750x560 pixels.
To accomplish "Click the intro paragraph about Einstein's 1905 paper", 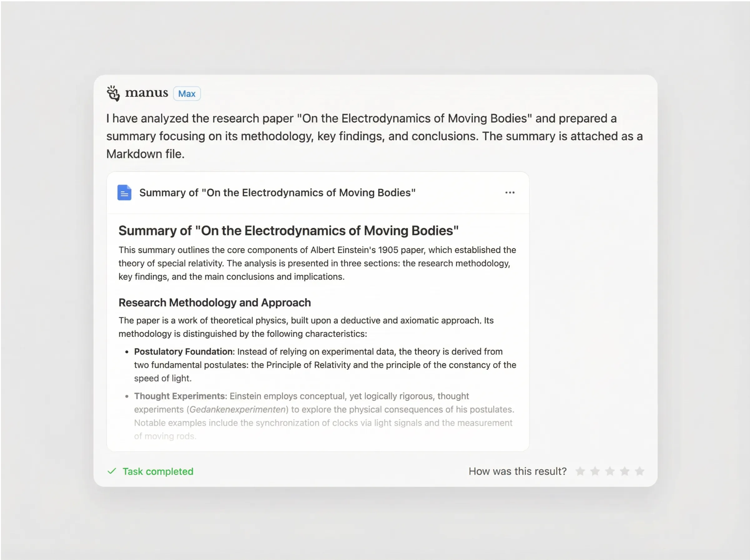I will pyautogui.click(x=317, y=263).
